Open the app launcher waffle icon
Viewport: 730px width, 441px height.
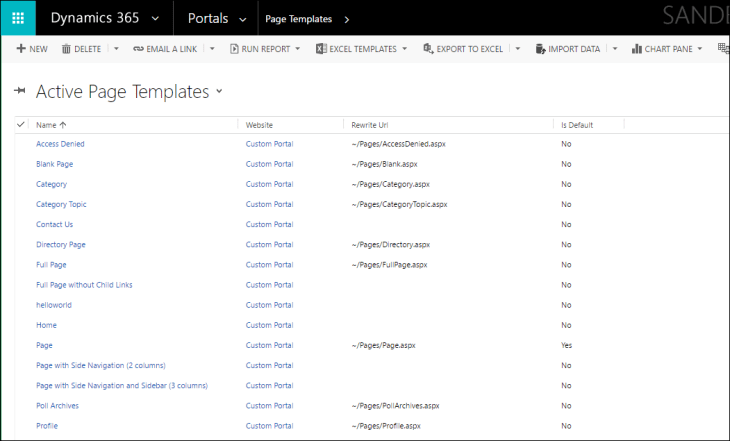18,18
